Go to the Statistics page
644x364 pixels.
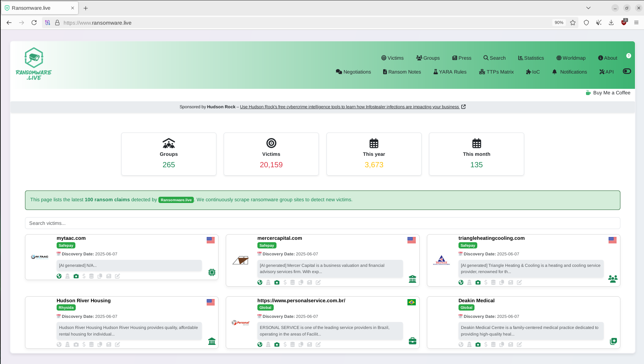point(531,58)
